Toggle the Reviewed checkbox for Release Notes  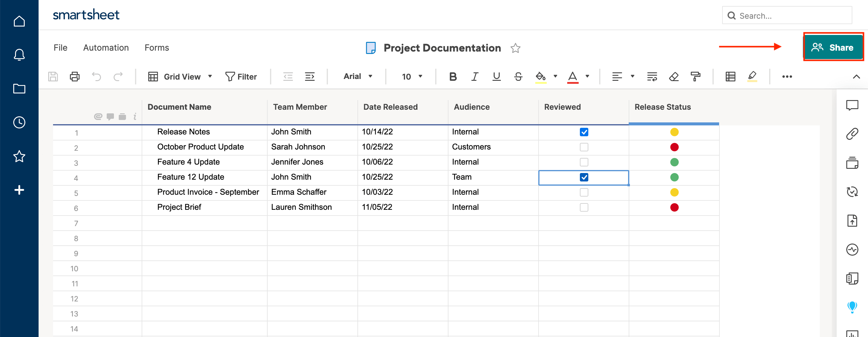[x=583, y=132]
